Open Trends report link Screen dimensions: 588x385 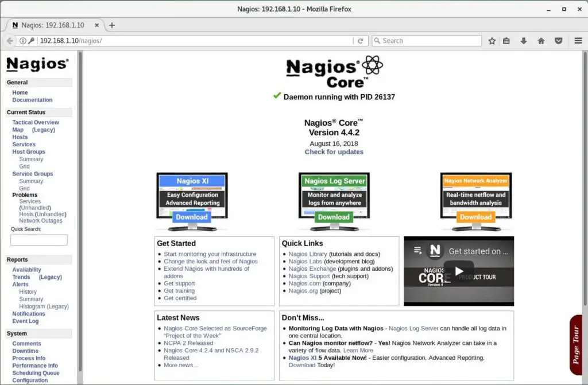click(21, 277)
